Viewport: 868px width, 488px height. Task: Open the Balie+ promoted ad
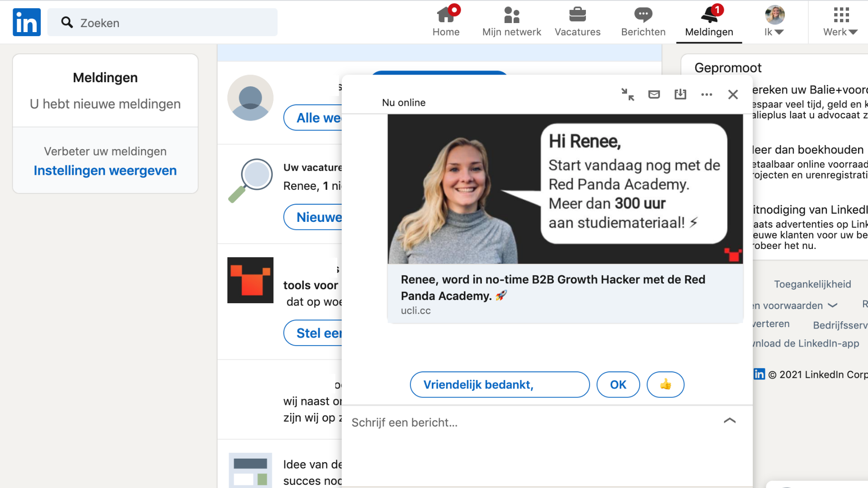tap(810, 102)
